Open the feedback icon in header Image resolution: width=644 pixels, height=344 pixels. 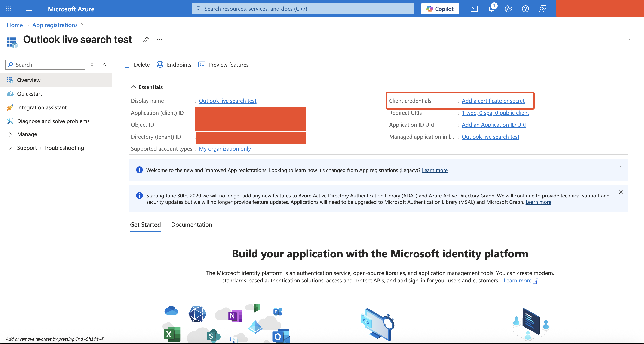pos(542,9)
